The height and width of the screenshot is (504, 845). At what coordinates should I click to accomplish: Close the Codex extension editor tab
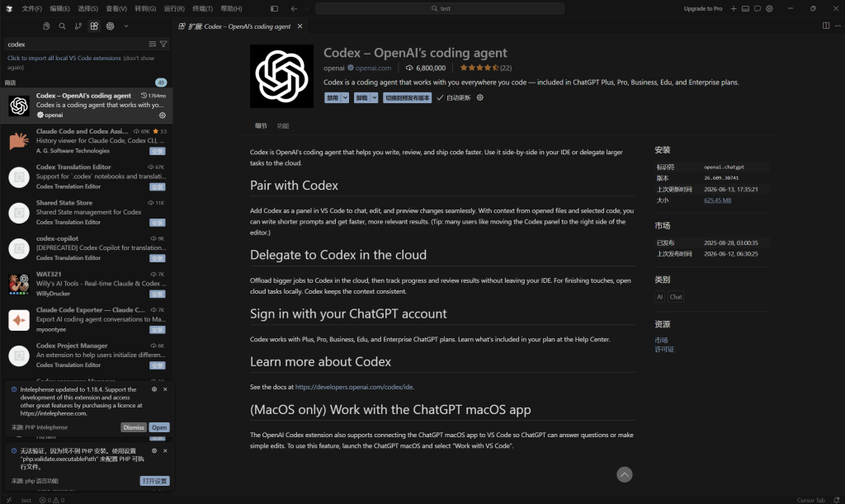pyautogui.click(x=300, y=26)
